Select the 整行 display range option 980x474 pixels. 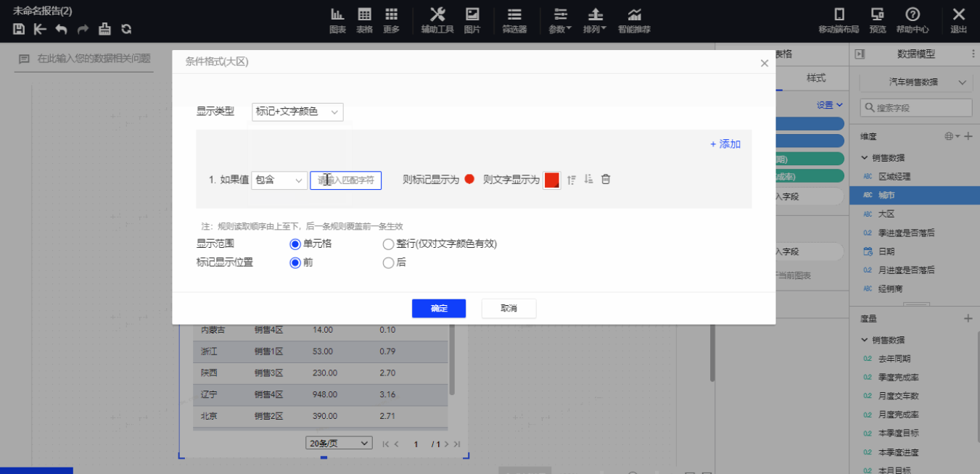tap(388, 244)
